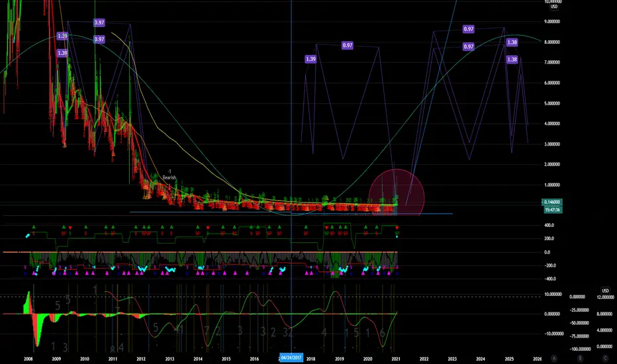
Task: Select the 1.39 pattern label near 2018
Action: [310, 59]
